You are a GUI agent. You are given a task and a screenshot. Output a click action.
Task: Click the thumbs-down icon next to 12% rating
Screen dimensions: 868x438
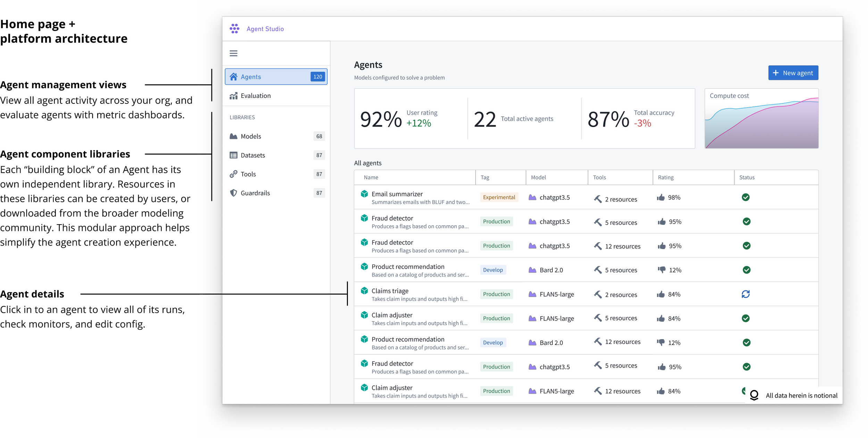[661, 270]
